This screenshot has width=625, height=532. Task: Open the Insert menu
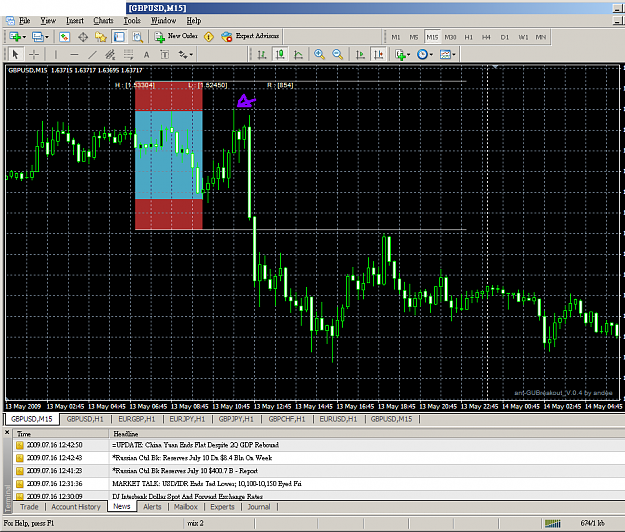point(75,21)
